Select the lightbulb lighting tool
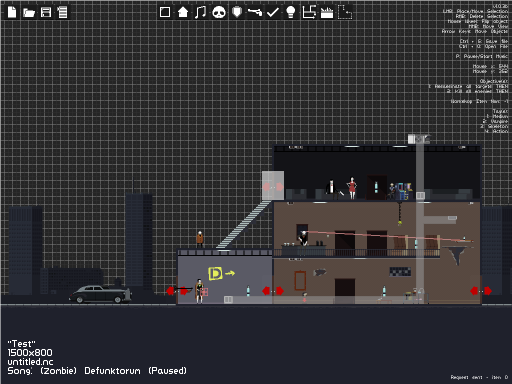512x384 pixels. pyautogui.click(x=291, y=12)
